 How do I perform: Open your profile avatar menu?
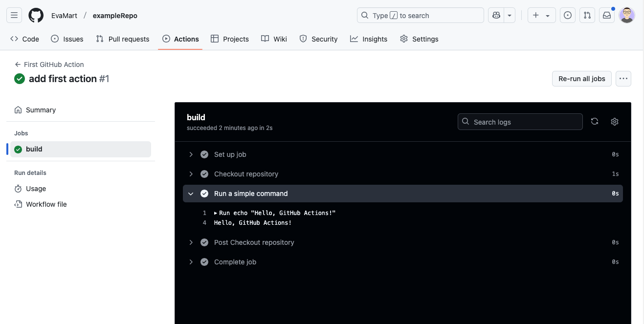(x=626, y=15)
